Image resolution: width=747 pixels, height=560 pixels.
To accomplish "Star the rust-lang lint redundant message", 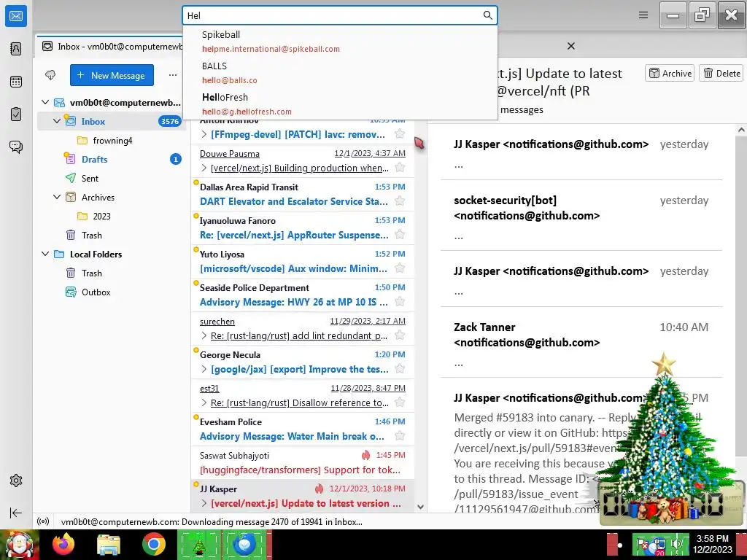I will (400, 335).
